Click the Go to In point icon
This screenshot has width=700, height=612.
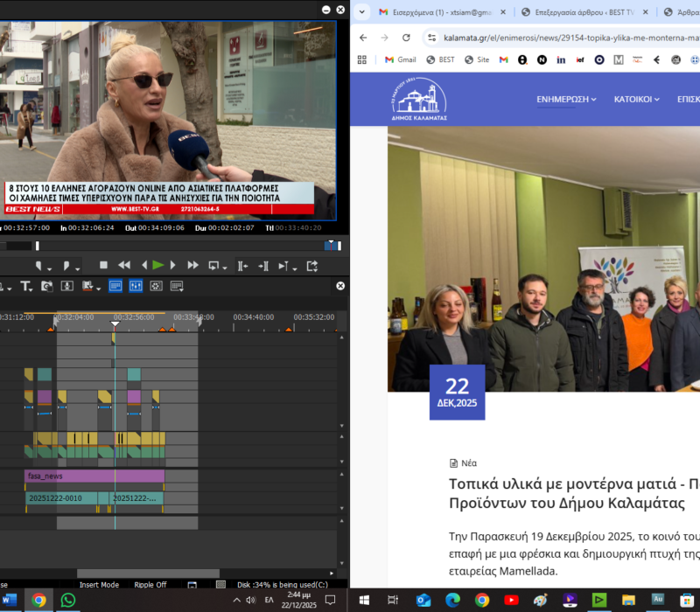242,265
